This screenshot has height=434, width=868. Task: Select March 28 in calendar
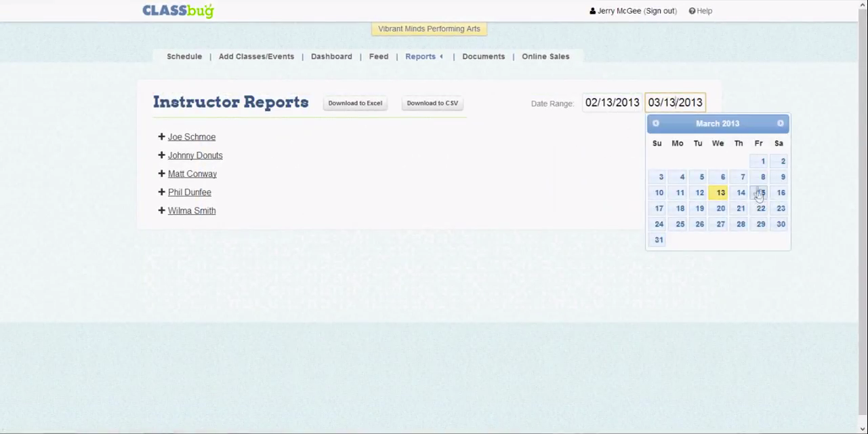(x=739, y=224)
